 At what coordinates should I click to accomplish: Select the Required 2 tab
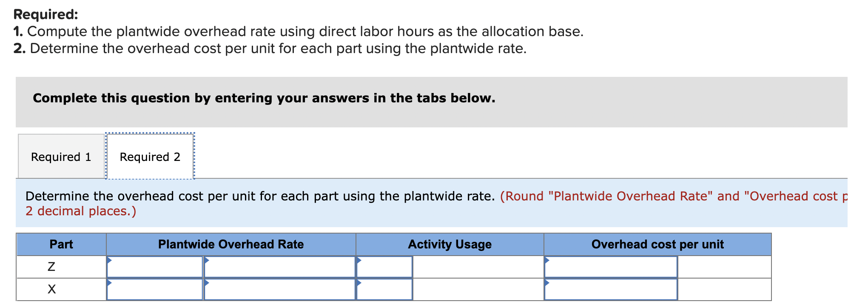pyautogui.click(x=150, y=157)
